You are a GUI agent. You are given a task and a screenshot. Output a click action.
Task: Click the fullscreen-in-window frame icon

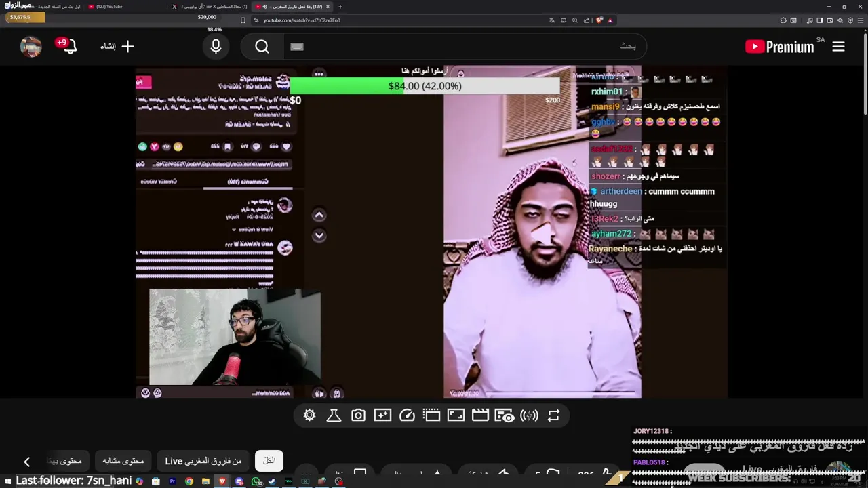tap(456, 415)
